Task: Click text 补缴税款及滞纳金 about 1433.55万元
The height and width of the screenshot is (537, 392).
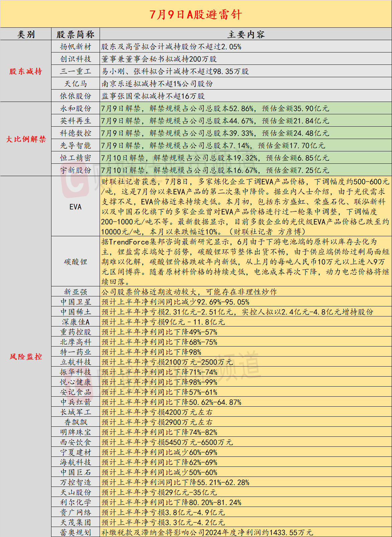Action: [207, 532]
